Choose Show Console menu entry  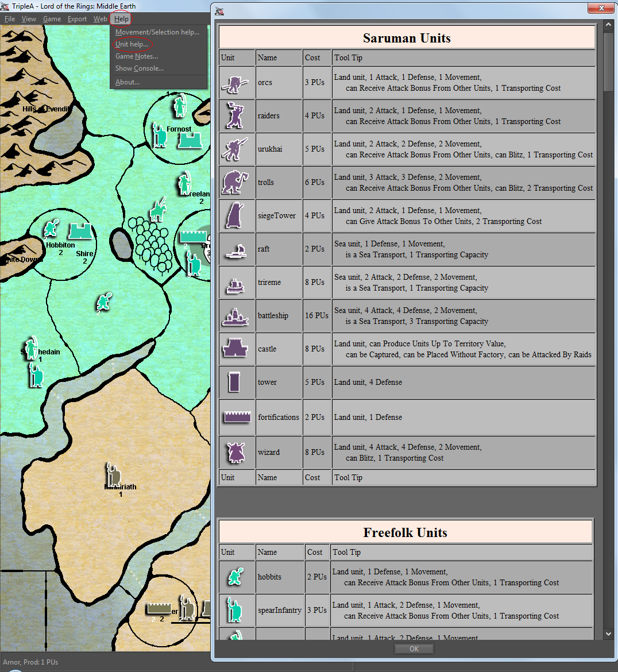click(x=140, y=68)
